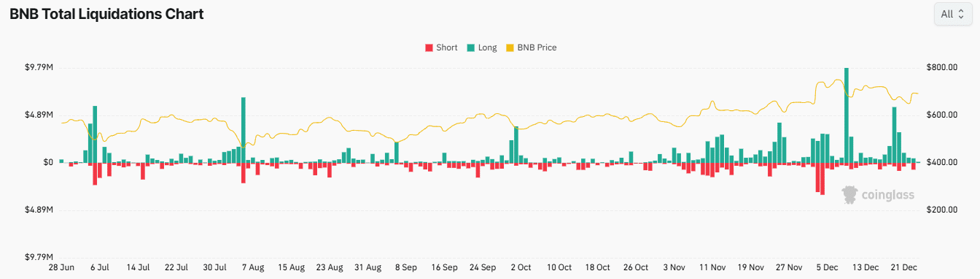Click the $200.00 price axis label
The height and width of the screenshot is (279, 980).
(x=941, y=210)
